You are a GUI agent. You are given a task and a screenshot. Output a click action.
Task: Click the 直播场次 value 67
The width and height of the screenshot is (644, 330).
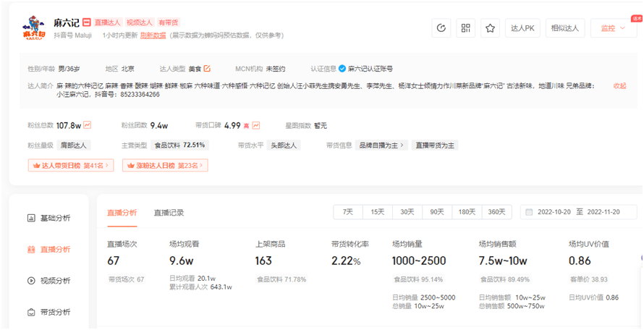tap(113, 261)
